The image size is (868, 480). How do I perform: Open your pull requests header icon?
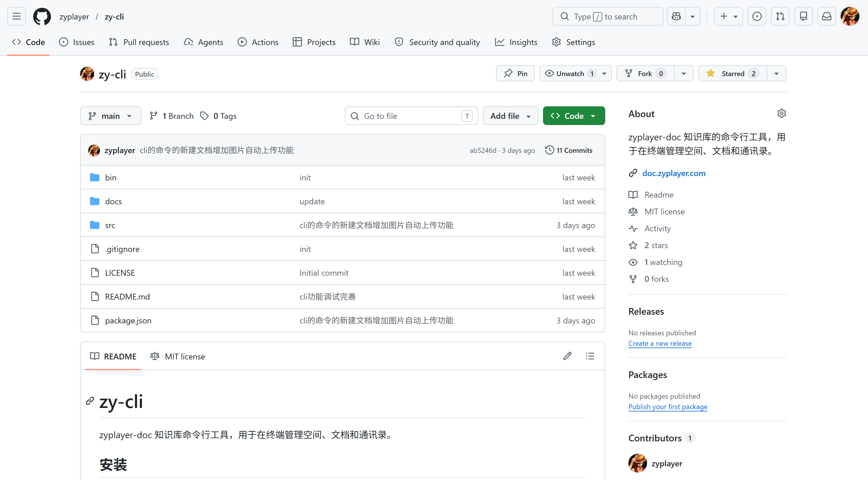780,16
